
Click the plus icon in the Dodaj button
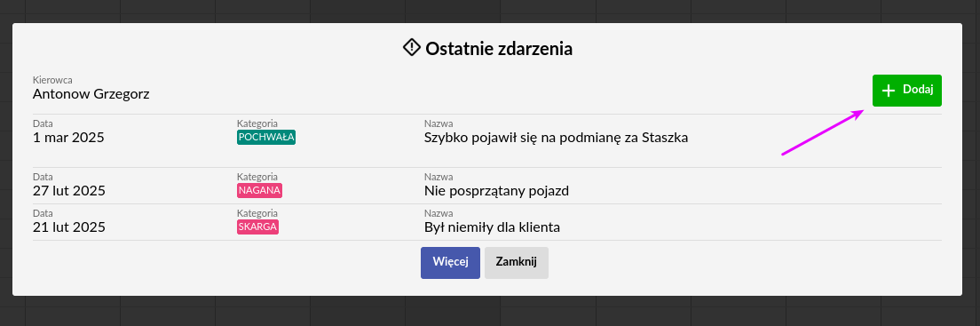(x=888, y=91)
